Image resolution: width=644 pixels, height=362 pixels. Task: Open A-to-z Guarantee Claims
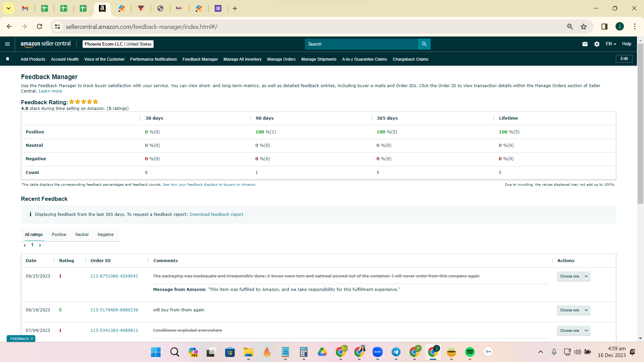click(x=365, y=59)
